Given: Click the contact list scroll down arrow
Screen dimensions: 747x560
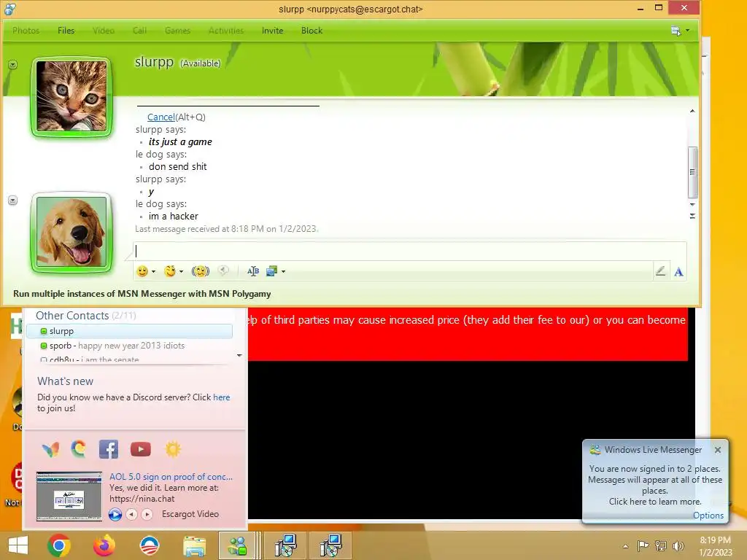Looking at the screenshot, I should pyautogui.click(x=239, y=355).
